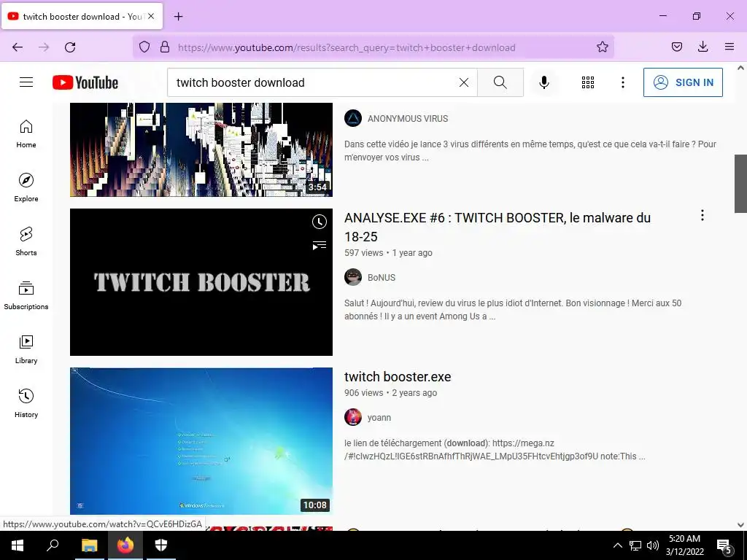747x560 pixels.
Task: Open History in sidebar
Action: 26,402
